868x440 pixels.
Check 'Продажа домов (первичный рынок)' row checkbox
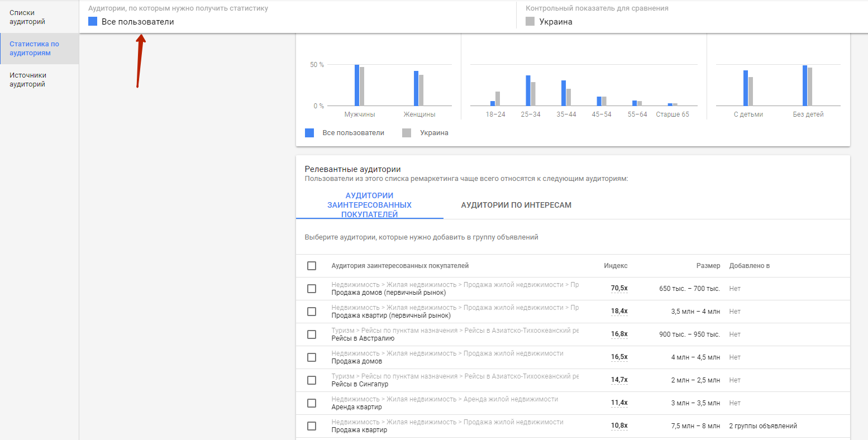tap(312, 289)
